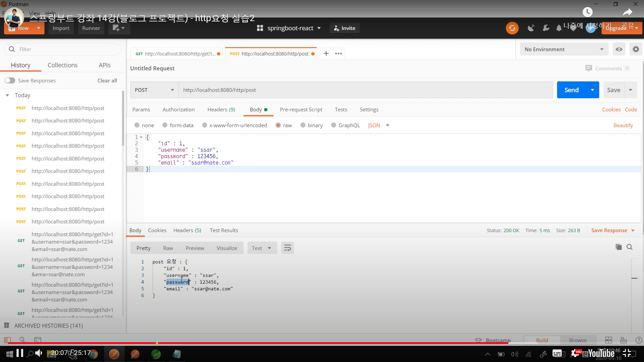Image resolution: width=644 pixels, height=362 pixels.
Task: Open the JSON format dropdown
Action: pos(378,125)
